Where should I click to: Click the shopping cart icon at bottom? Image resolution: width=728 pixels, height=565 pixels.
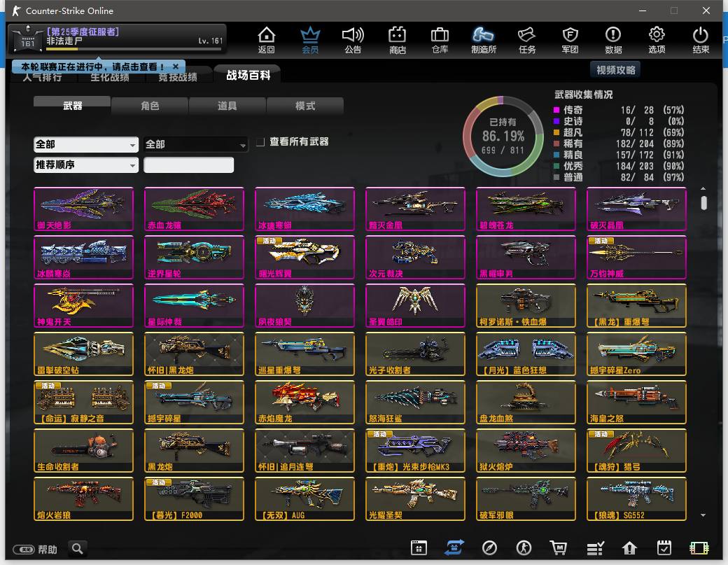(559, 547)
